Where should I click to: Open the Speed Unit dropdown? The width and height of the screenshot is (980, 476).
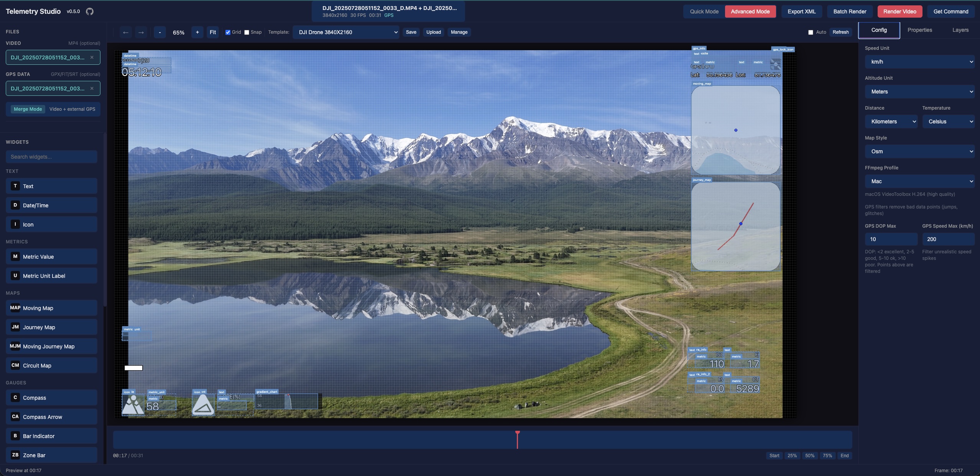point(919,61)
